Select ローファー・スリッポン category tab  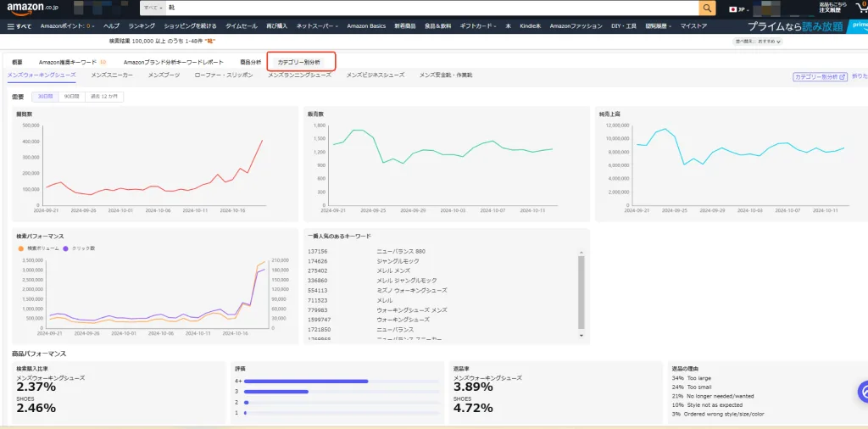[x=224, y=75]
